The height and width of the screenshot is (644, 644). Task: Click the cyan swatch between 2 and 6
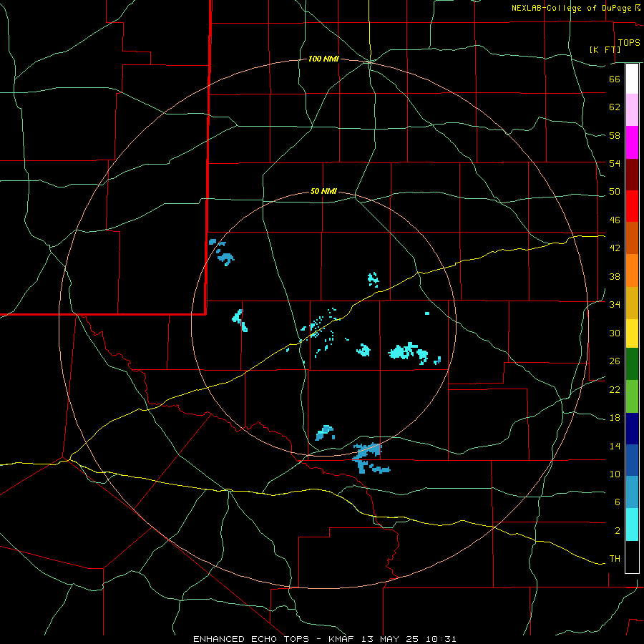coord(632,525)
